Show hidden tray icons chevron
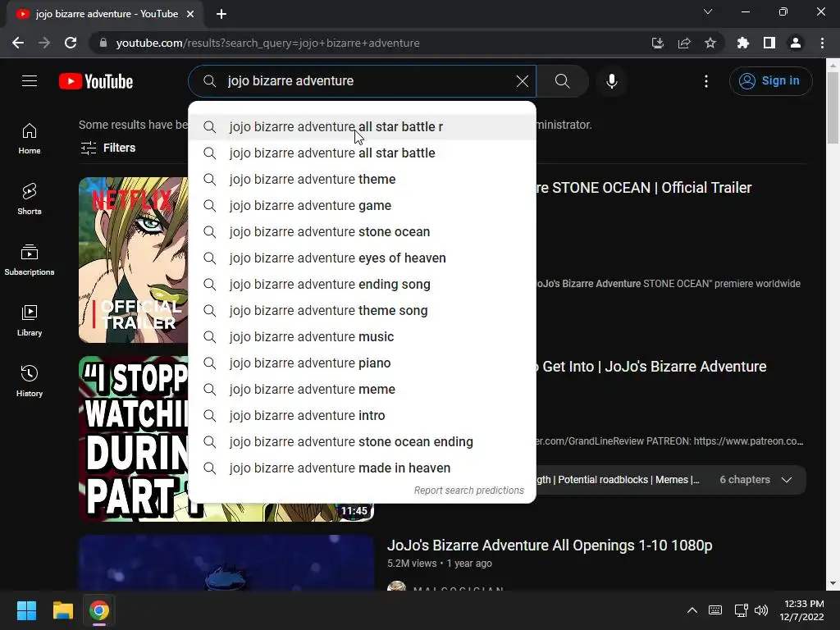The width and height of the screenshot is (840, 630). coord(692,610)
